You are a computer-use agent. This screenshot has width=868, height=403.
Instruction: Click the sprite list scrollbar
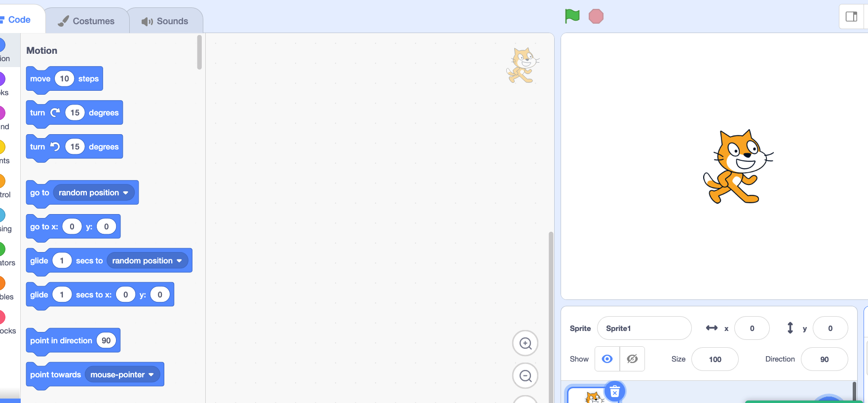(854, 392)
